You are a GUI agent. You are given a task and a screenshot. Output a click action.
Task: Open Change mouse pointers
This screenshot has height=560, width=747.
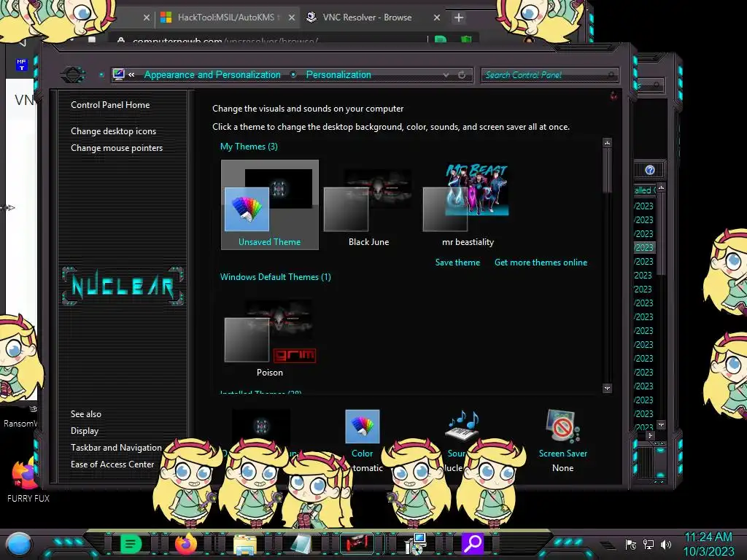(117, 148)
